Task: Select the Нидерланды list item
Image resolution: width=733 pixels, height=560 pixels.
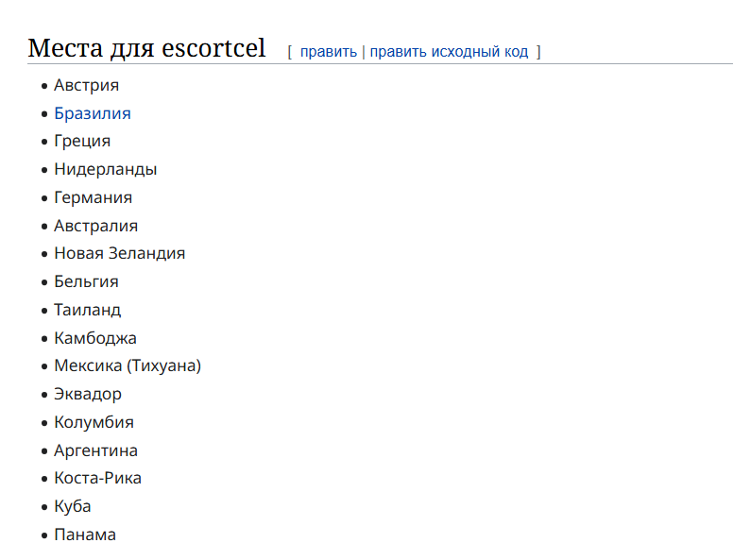Action: (x=106, y=169)
